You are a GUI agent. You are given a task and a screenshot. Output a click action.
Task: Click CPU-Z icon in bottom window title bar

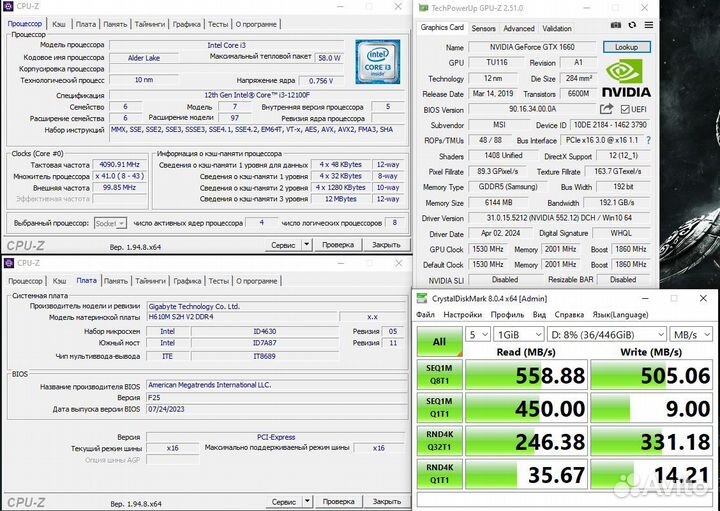(x=8, y=263)
